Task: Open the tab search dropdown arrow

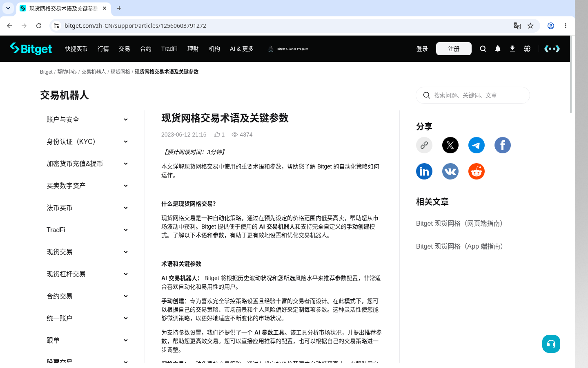Action: pyautogui.click(x=8, y=8)
